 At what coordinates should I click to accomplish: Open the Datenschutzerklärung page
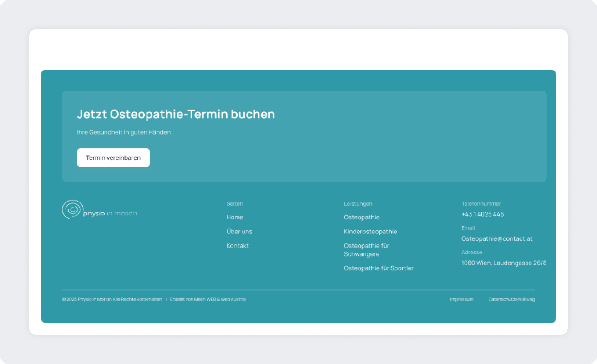point(511,299)
